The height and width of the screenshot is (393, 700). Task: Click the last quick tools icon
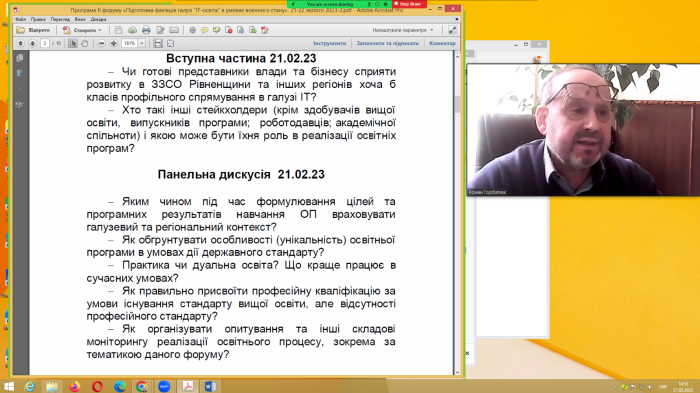pyautogui.click(x=265, y=30)
